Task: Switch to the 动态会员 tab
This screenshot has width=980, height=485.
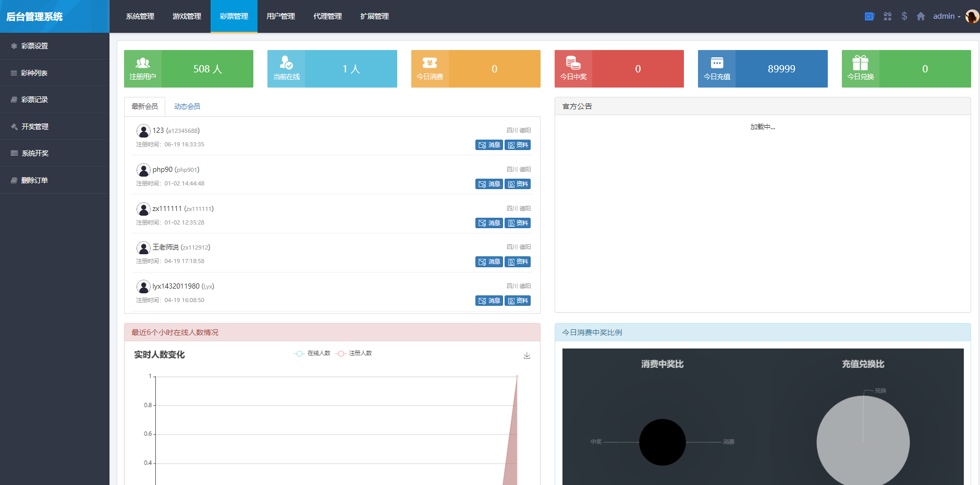Action: tap(187, 106)
